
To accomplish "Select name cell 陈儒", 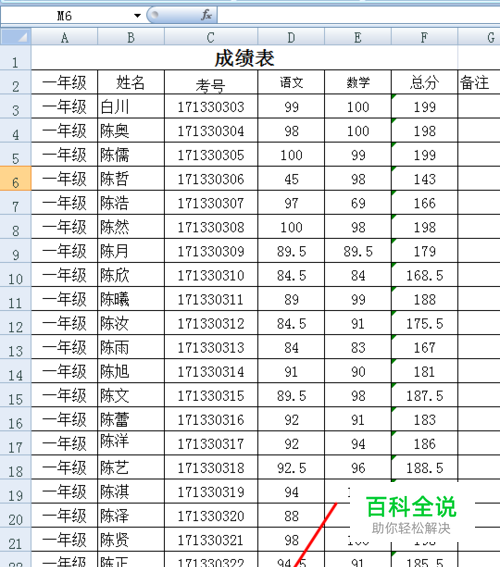I will [131, 155].
